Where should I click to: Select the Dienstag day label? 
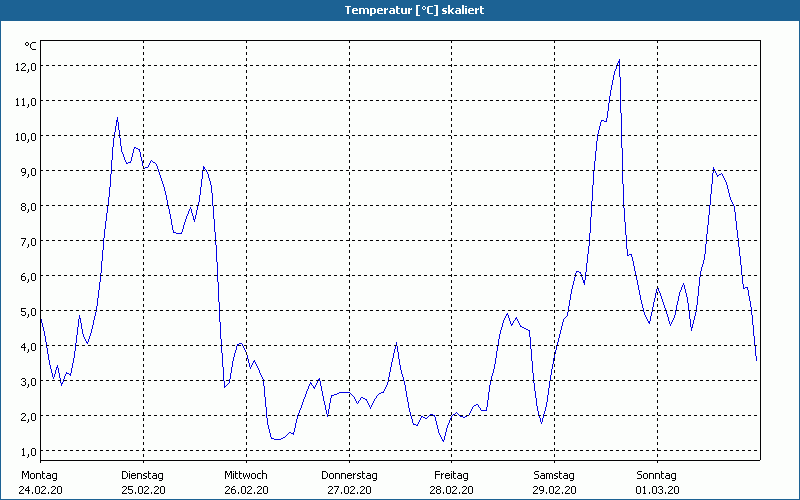142,475
